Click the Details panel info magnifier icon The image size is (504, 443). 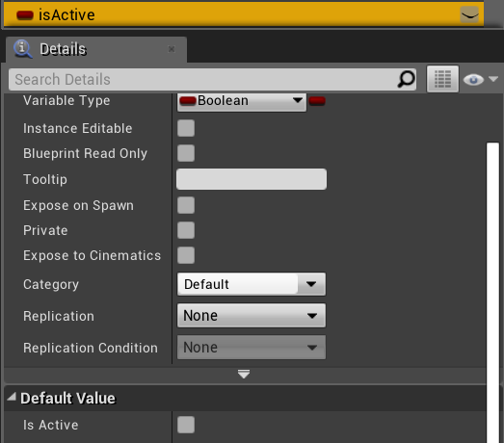click(x=23, y=49)
